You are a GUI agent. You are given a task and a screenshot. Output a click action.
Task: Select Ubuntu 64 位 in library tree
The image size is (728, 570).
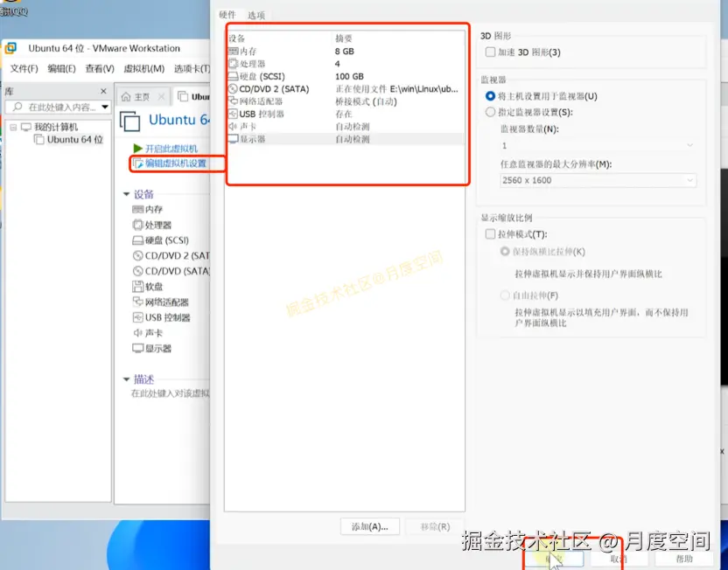(74, 140)
